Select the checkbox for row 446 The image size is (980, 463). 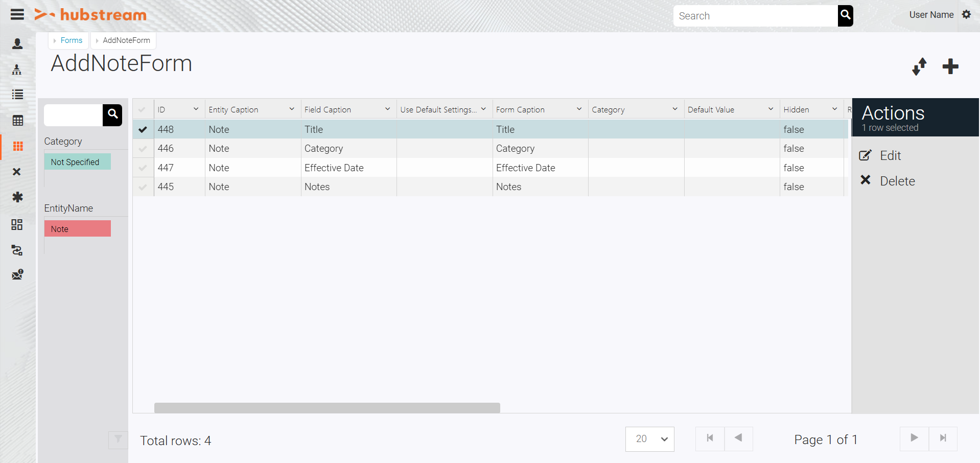point(143,149)
